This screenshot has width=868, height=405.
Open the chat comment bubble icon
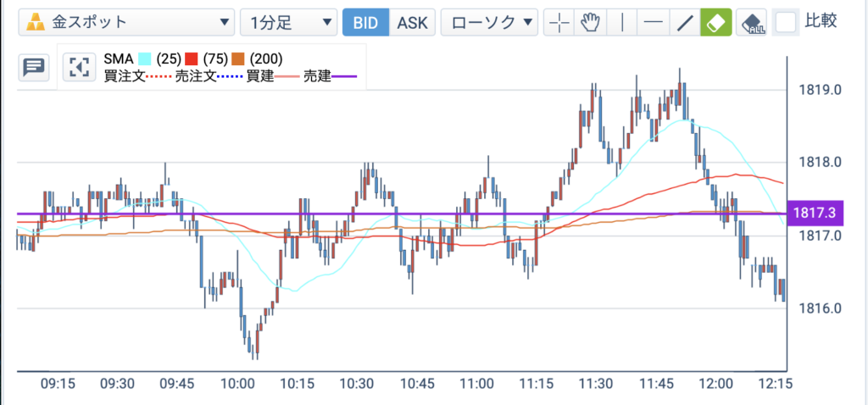(34, 68)
